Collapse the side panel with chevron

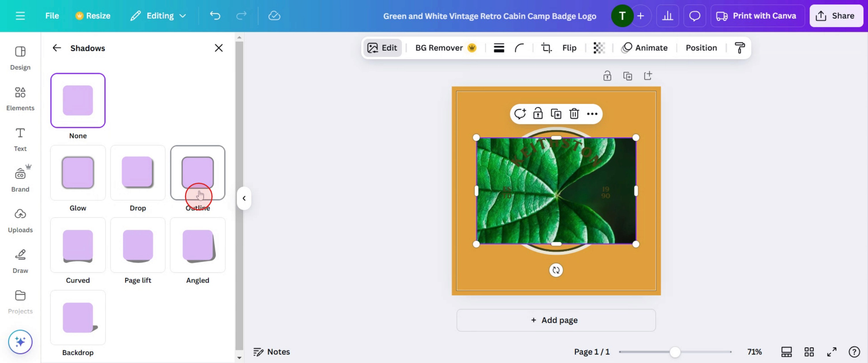244,198
